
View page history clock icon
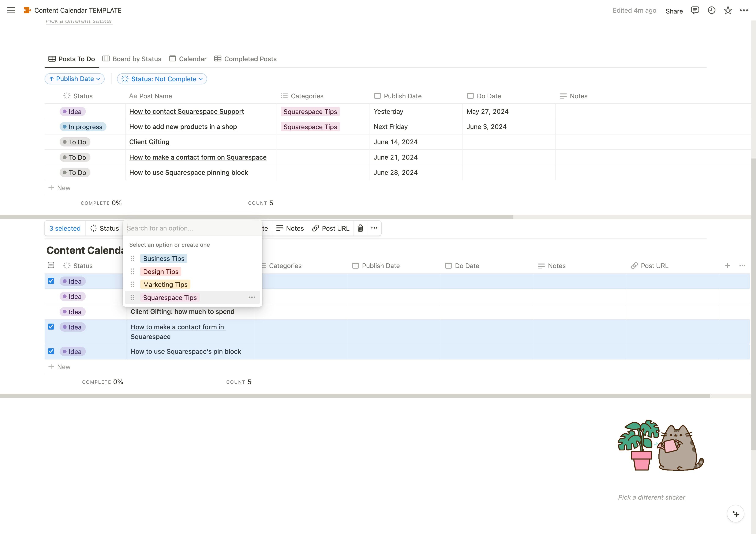[x=711, y=10]
